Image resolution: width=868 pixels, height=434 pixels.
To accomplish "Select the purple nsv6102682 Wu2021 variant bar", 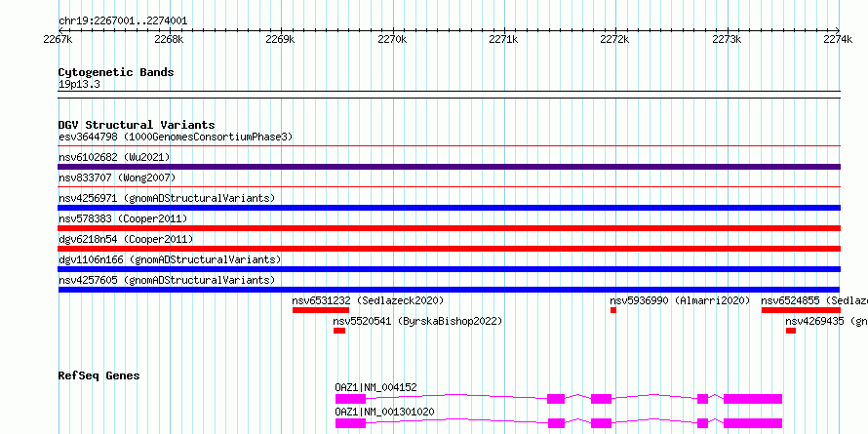I will point(449,167).
